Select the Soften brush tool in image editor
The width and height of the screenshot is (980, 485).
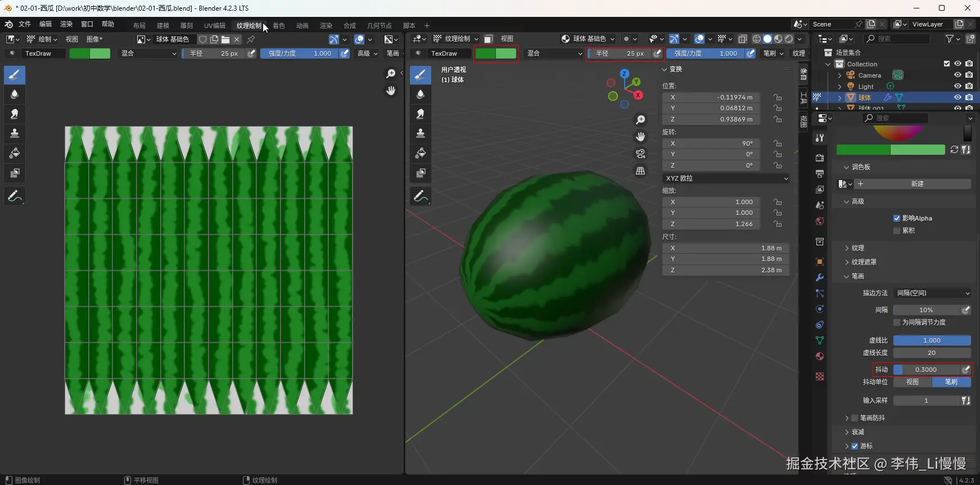[x=15, y=95]
